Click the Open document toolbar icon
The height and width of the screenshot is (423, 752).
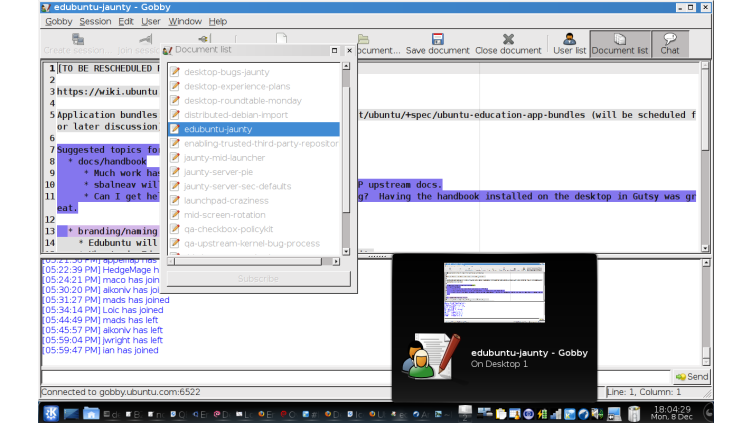[364, 39]
